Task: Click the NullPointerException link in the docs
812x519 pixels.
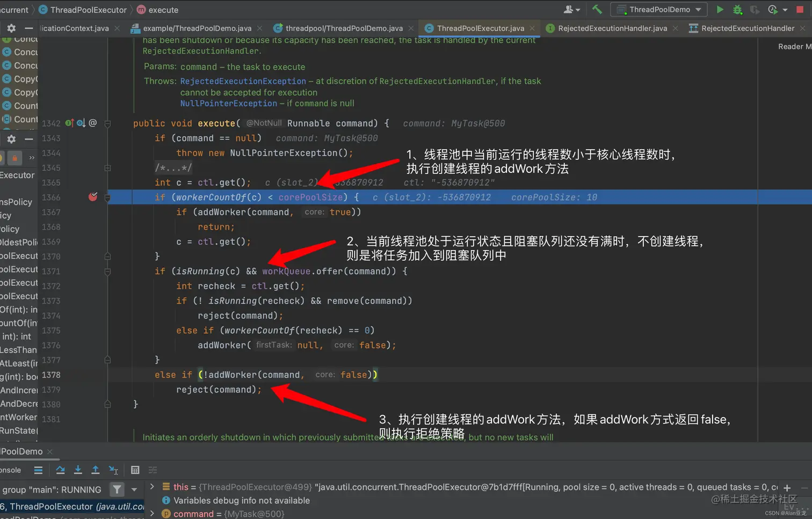Action: pos(229,103)
